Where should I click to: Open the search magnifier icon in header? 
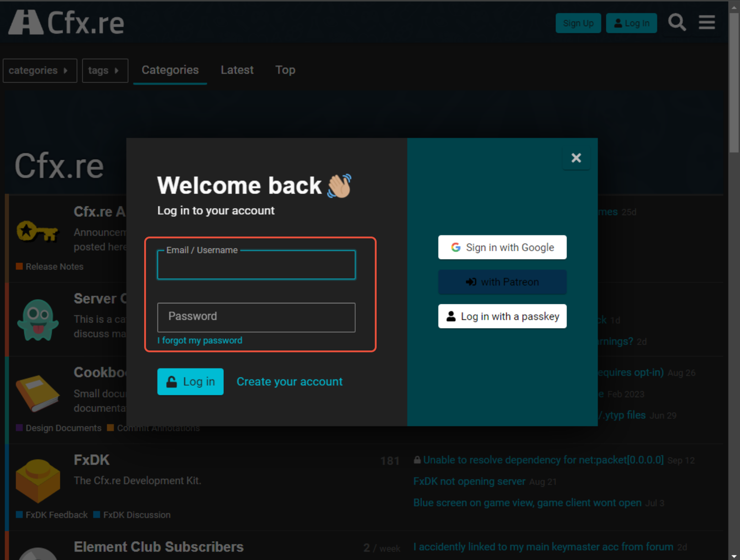click(677, 22)
